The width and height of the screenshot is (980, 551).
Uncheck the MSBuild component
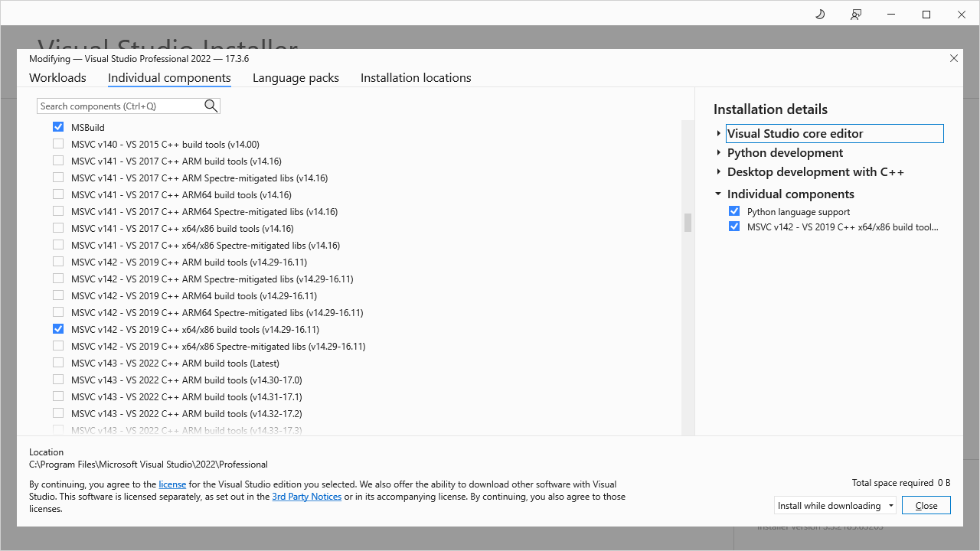58,126
